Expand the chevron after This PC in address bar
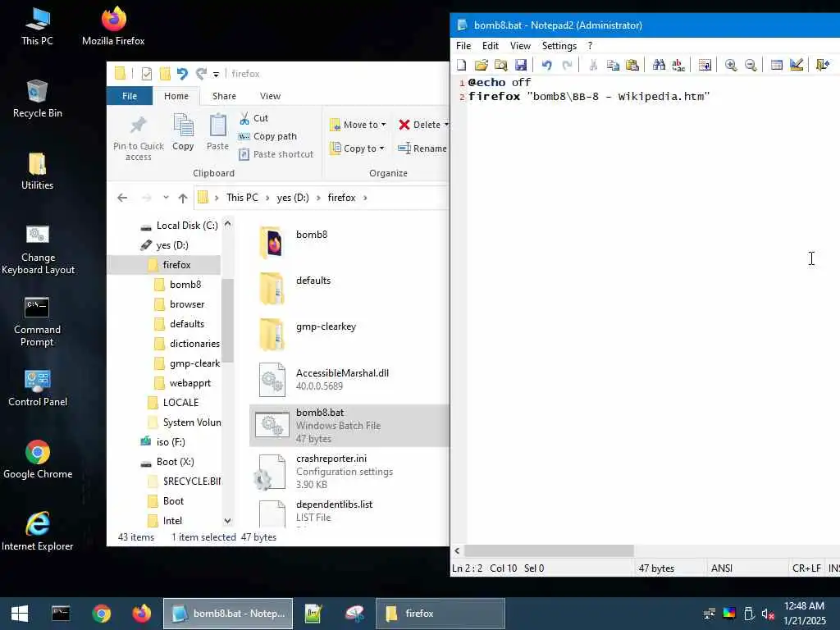The width and height of the screenshot is (840, 630). point(267,198)
